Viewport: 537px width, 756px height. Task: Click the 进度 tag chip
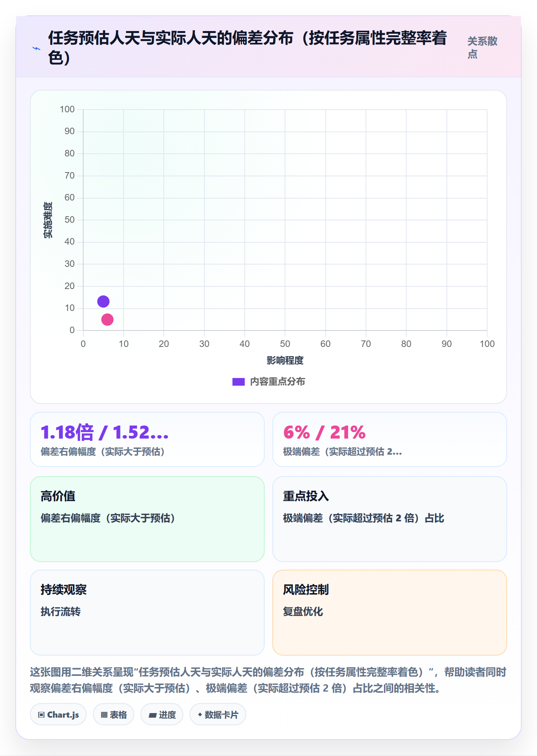click(162, 715)
